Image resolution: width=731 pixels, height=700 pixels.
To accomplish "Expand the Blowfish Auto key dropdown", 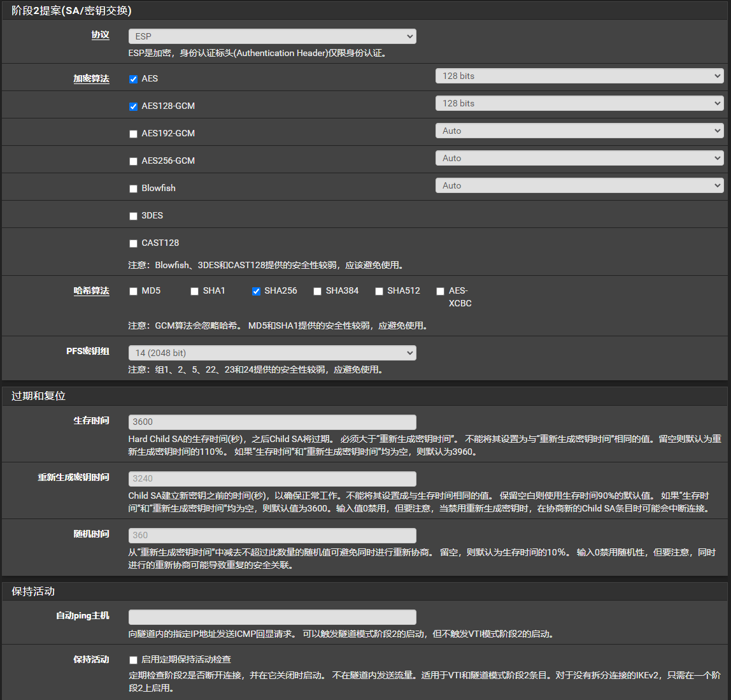I will click(x=579, y=185).
